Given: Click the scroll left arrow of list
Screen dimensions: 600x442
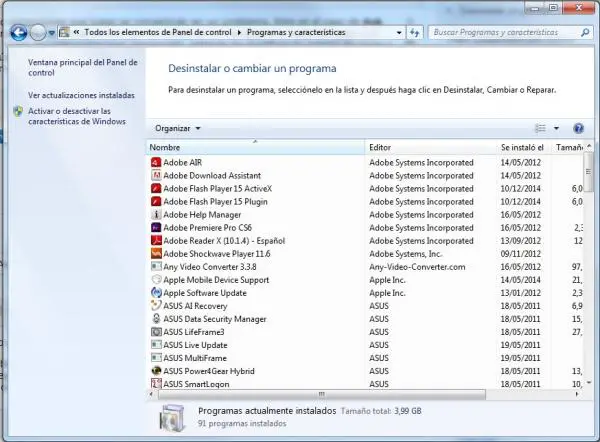Looking at the screenshot, I should (x=151, y=394).
